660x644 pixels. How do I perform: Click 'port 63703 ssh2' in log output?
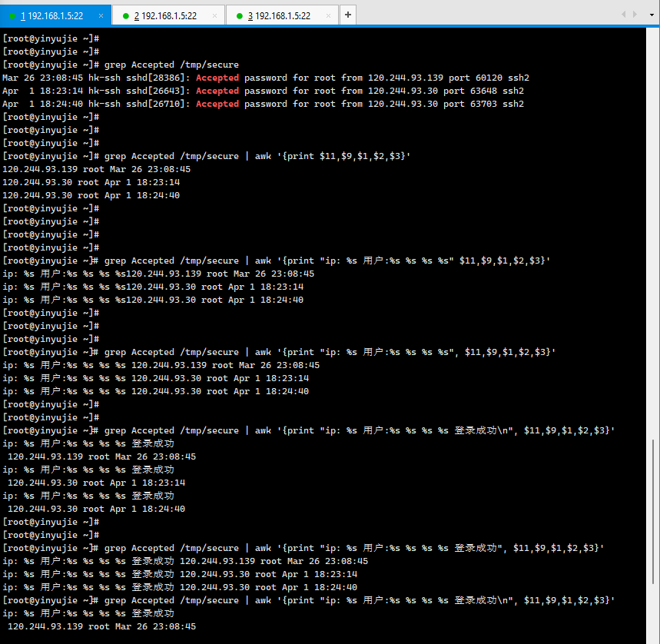pos(483,104)
